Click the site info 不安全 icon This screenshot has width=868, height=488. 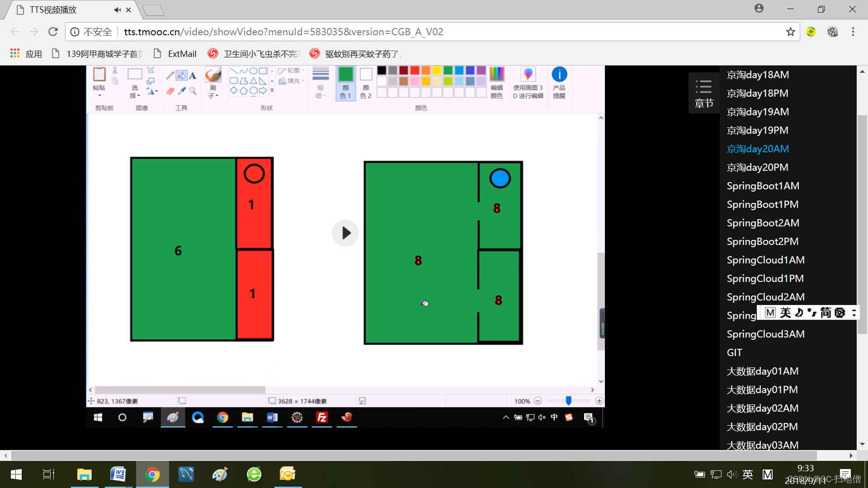click(x=75, y=32)
